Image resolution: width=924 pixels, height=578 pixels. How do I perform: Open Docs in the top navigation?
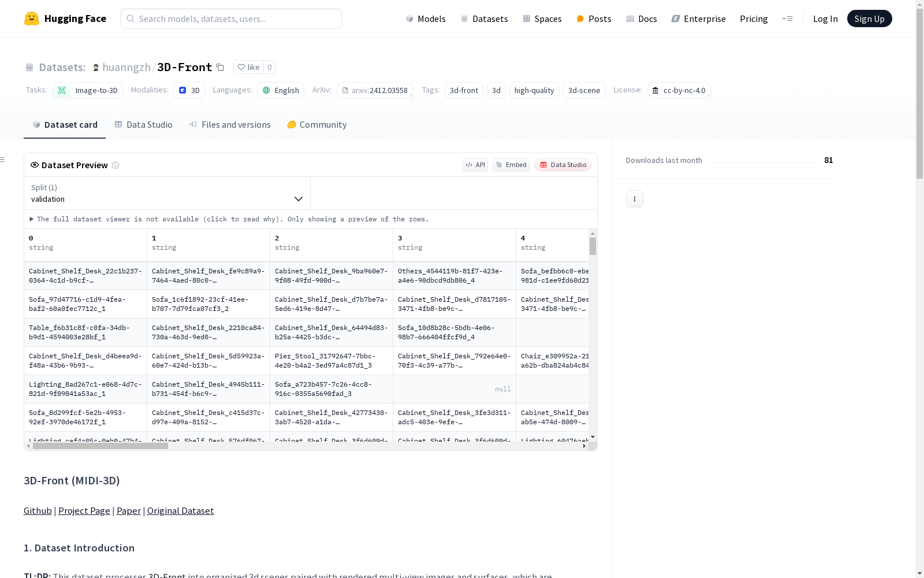[x=642, y=18]
